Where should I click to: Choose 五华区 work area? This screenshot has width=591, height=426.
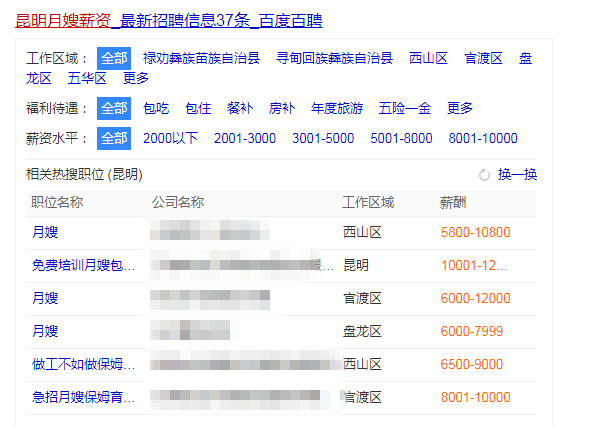pyautogui.click(x=87, y=78)
